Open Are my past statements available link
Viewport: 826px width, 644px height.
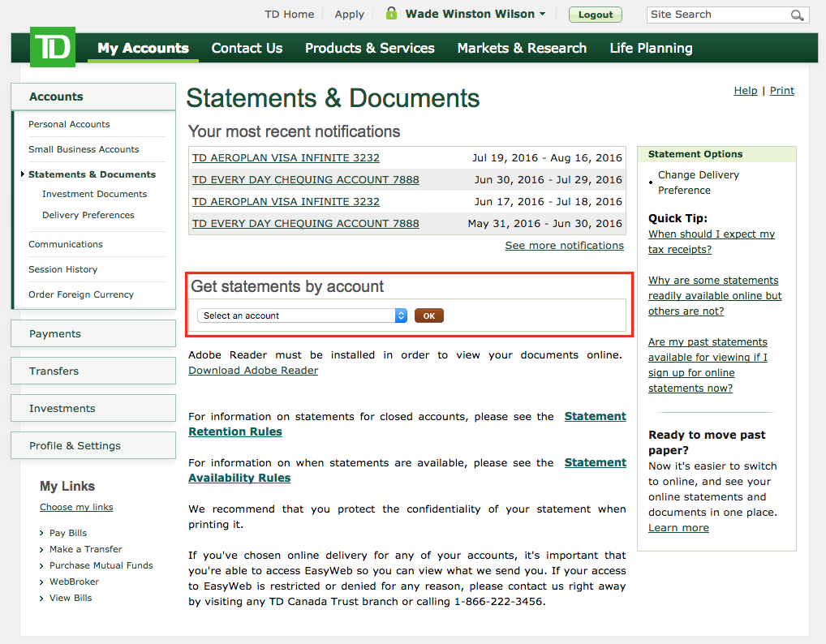click(x=708, y=365)
